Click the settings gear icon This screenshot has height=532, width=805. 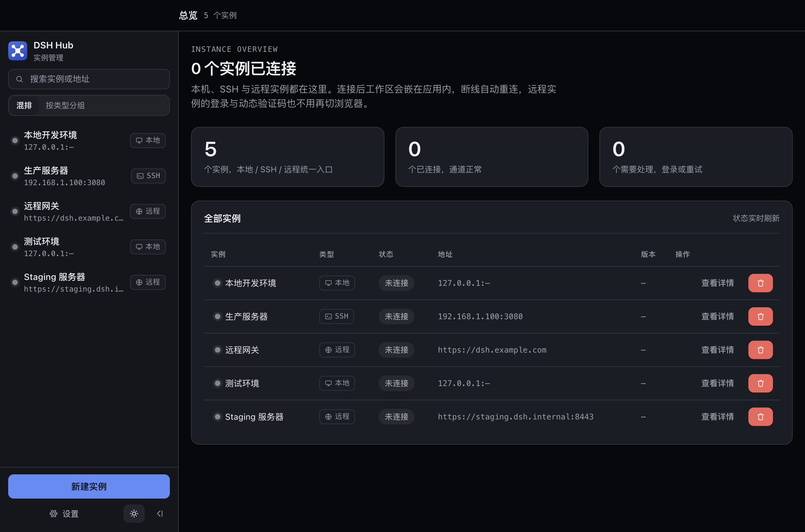click(x=54, y=514)
